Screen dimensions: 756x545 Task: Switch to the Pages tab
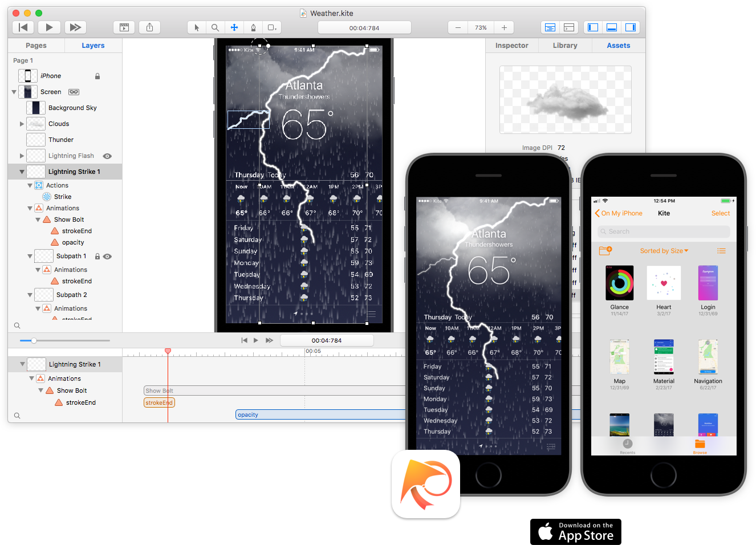[x=36, y=46]
